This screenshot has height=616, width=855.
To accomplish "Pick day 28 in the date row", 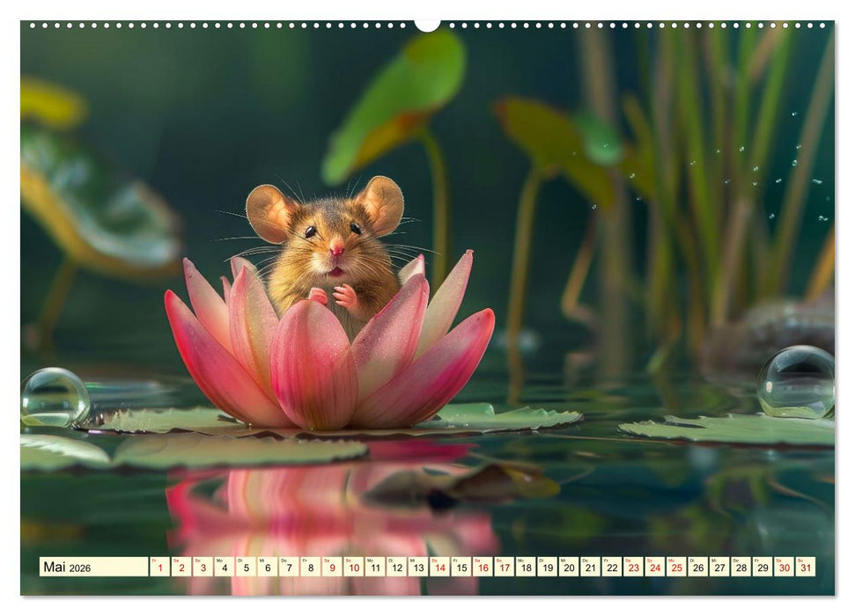I will click(741, 567).
